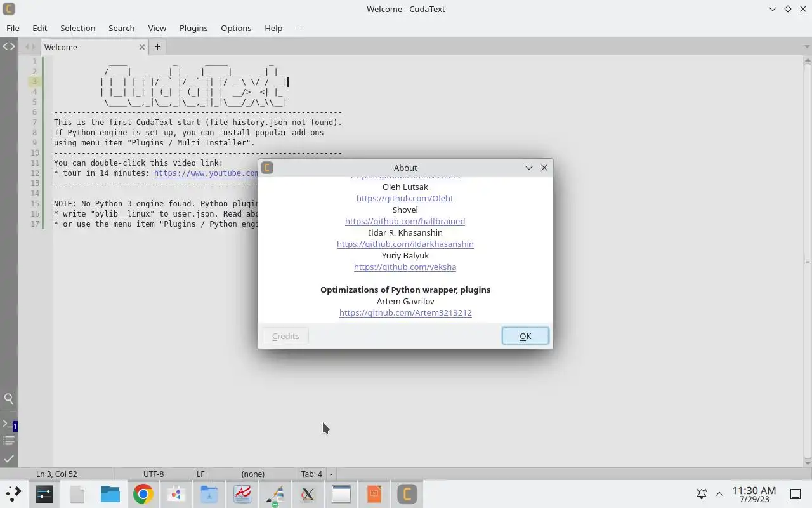Open the PDF viewer taskbar icon
Image resolution: width=812 pixels, height=508 pixels.
coord(242,493)
